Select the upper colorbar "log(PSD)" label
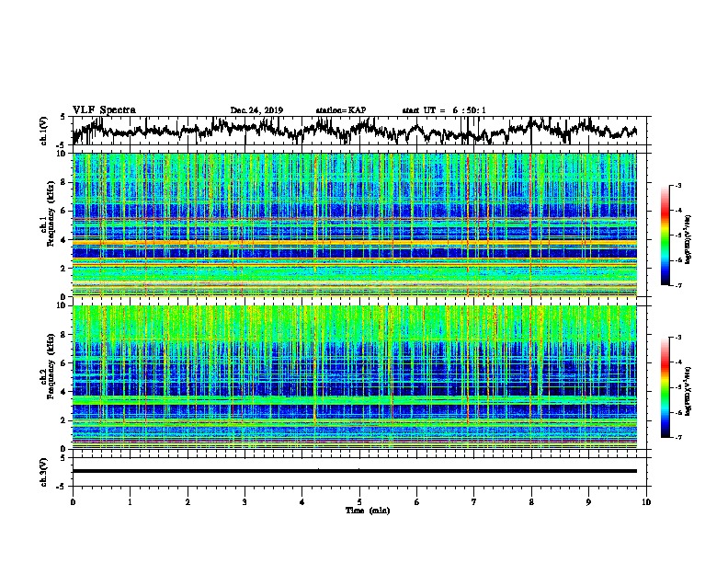Image resolution: width=728 pixels, height=563 pixels. pos(688,239)
